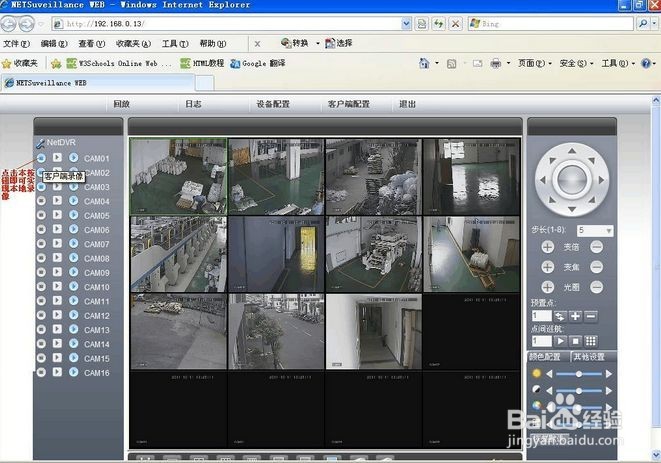Open the step length dropdown
Image resolution: width=661 pixels, height=463 pixels.
(608, 230)
